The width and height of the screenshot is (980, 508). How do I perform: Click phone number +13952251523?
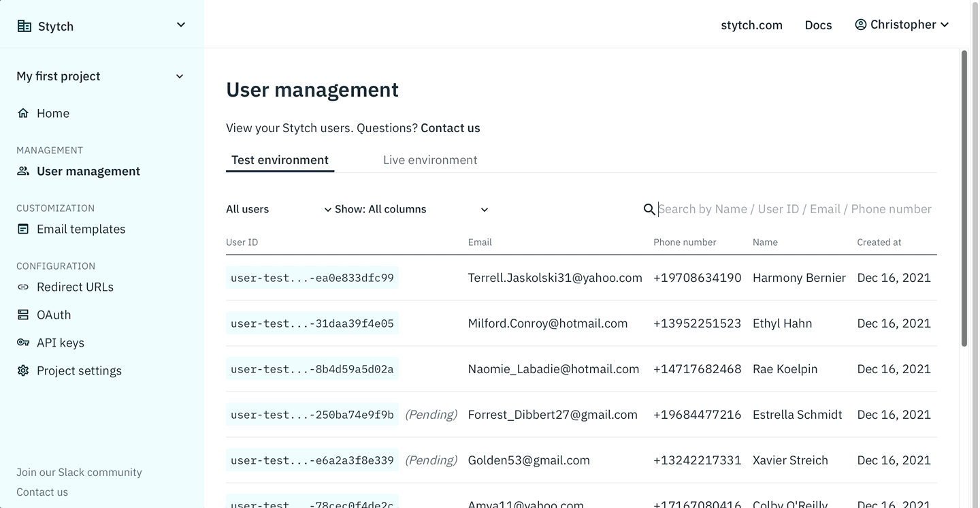point(698,323)
